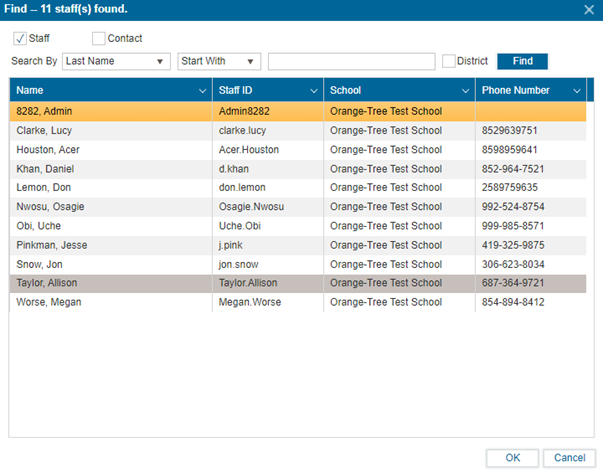
Task: Tick the District checkbox
Action: pyautogui.click(x=449, y=62)
